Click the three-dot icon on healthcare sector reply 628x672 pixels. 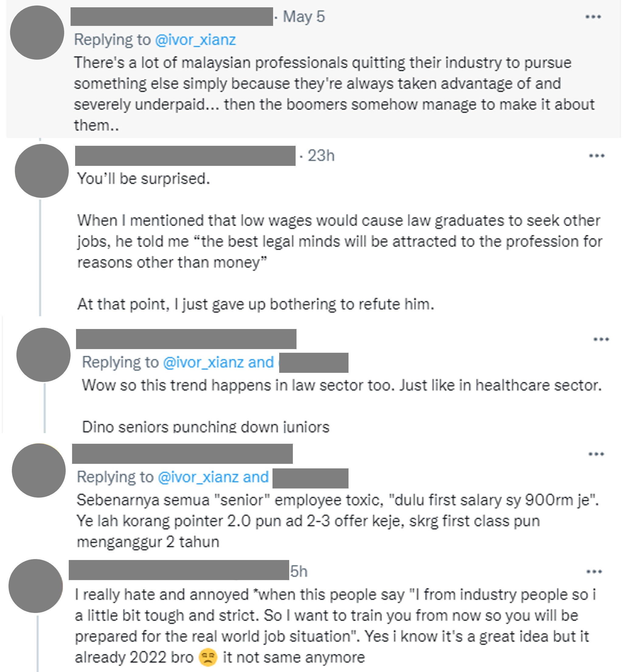coord(601,339)
